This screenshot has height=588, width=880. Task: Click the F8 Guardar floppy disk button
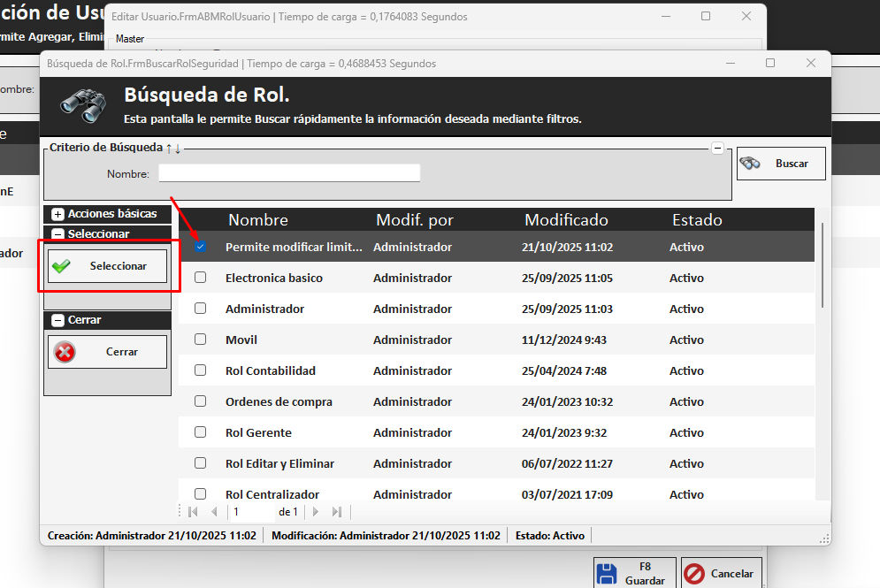point(635,574)
